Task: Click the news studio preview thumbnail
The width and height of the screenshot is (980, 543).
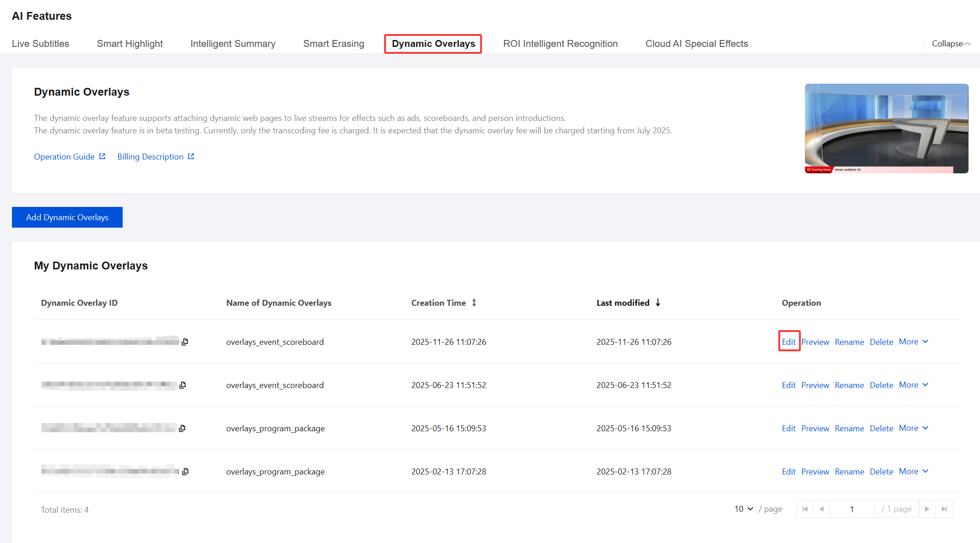Action: click(886, 128)
